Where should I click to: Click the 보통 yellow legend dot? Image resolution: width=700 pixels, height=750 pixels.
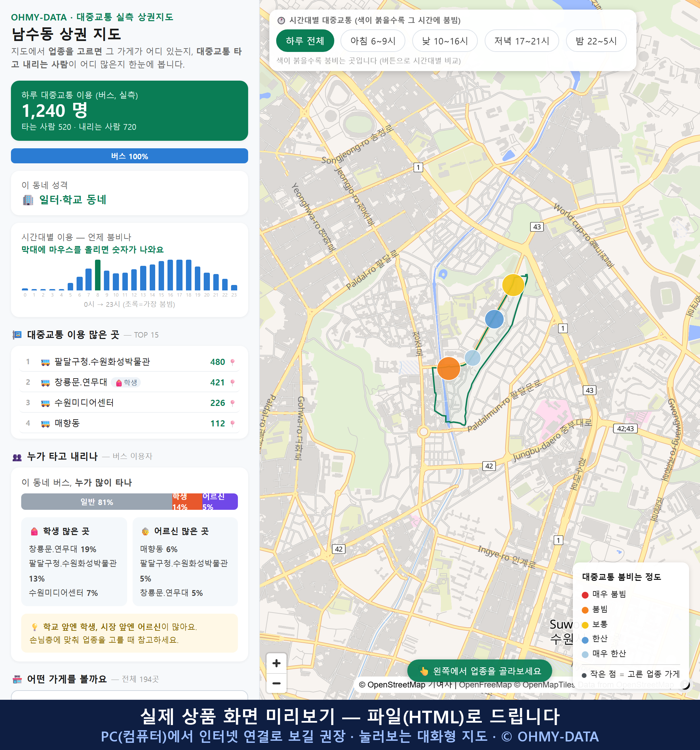(585, 625)
